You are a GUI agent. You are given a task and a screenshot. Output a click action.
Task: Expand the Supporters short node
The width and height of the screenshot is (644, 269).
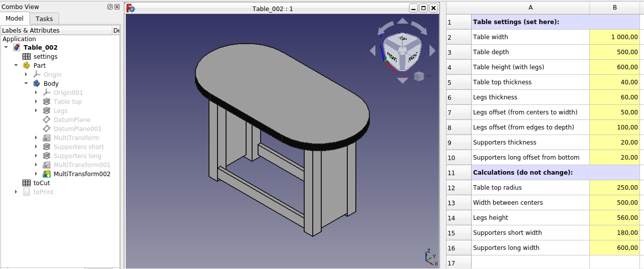(36, 147)
